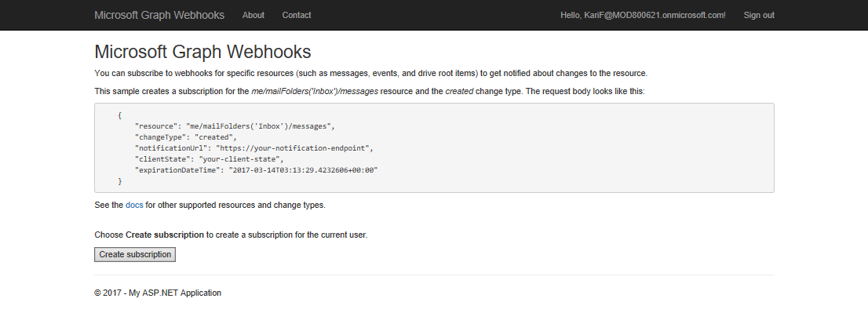Click the 2017 My ASP.NET Application footer

158,293
